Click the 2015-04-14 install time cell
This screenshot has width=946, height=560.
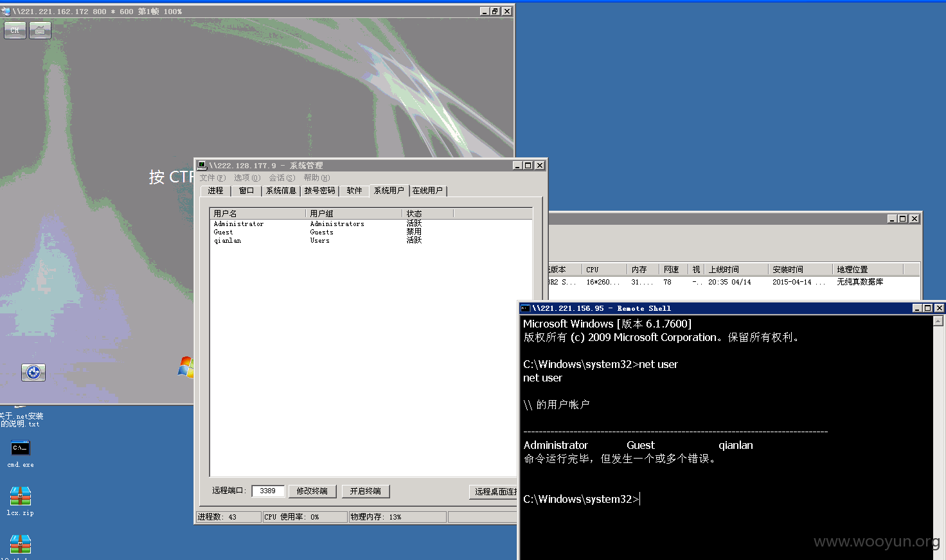click(x=799, y=282)
